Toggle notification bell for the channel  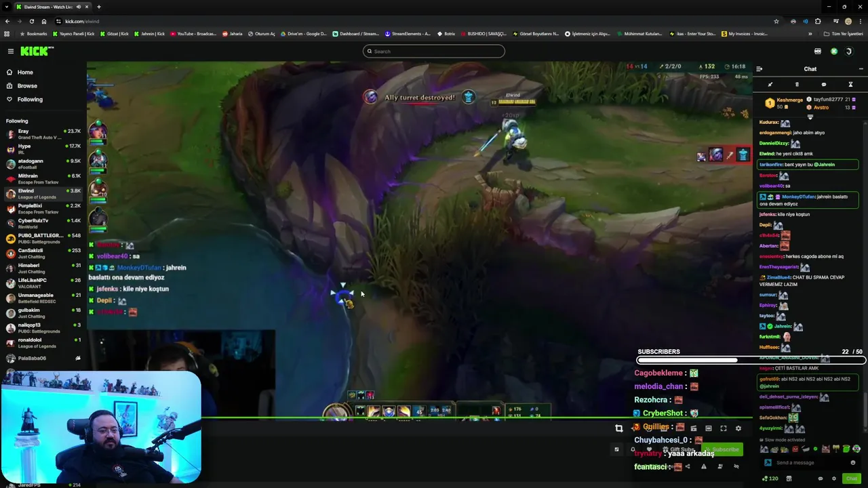pos(633,449)
